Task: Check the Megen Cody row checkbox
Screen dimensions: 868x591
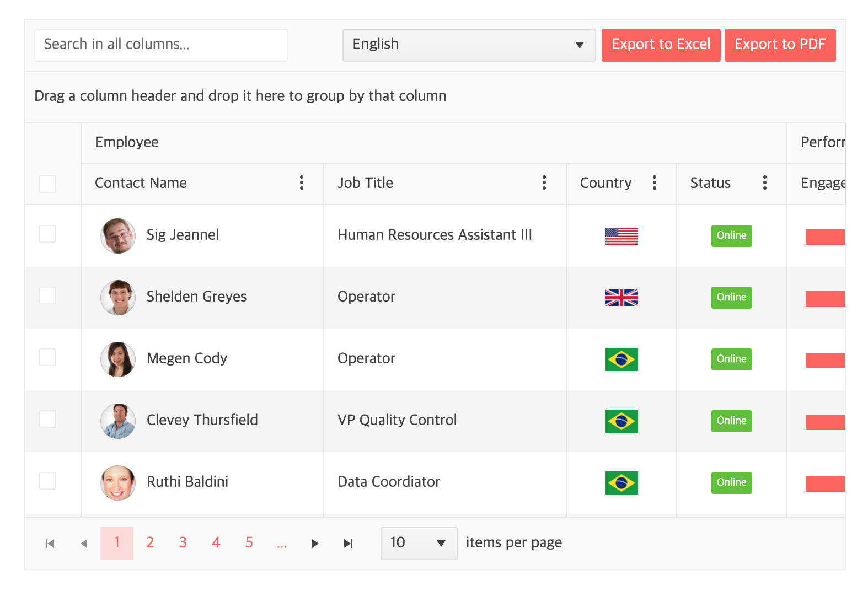Action: coord(47,357)
